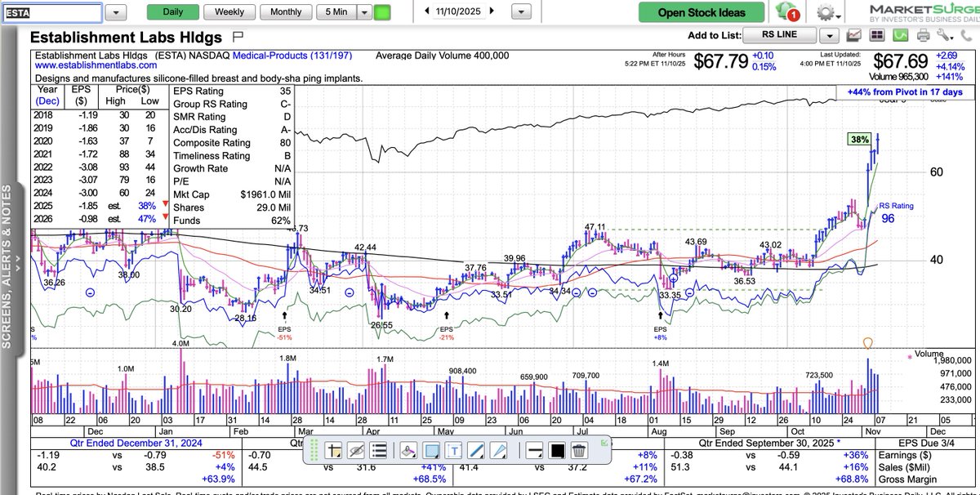The width and height of the screenshot is (980, 495).
Task: Select the line drawing tool
Action: tap(476, 450)
